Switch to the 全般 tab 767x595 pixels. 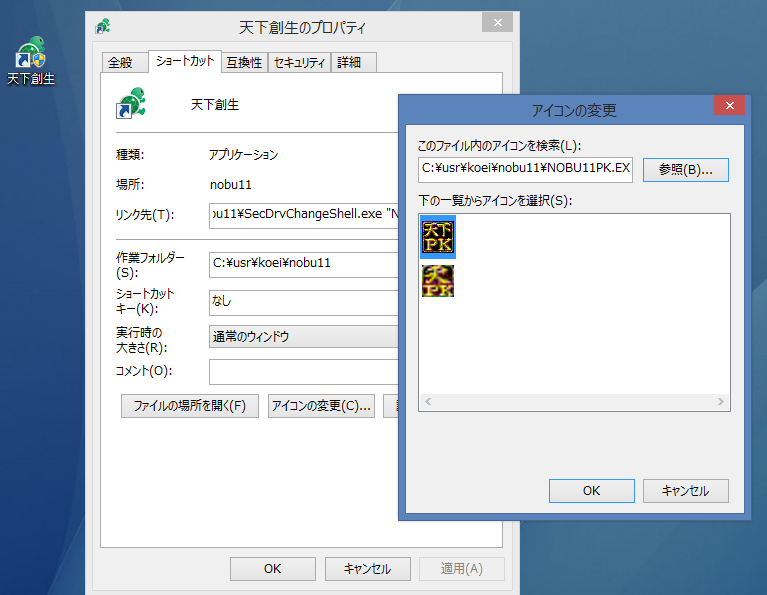pos(120,62)
